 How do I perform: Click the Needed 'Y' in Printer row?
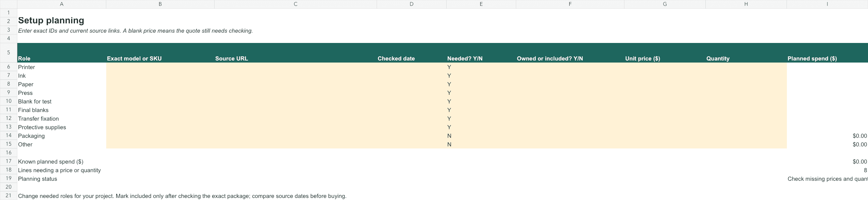[x=449, y=67]
